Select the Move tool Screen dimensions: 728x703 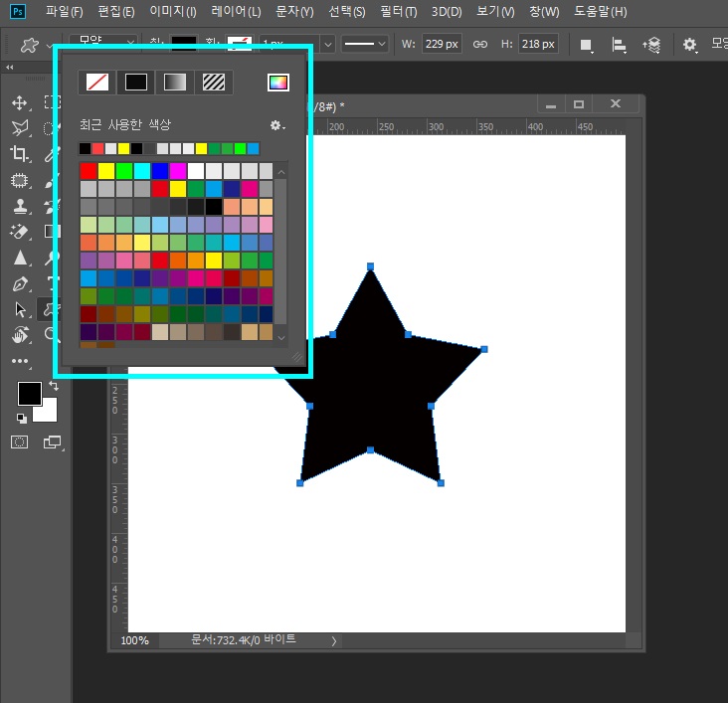[19, 102]
